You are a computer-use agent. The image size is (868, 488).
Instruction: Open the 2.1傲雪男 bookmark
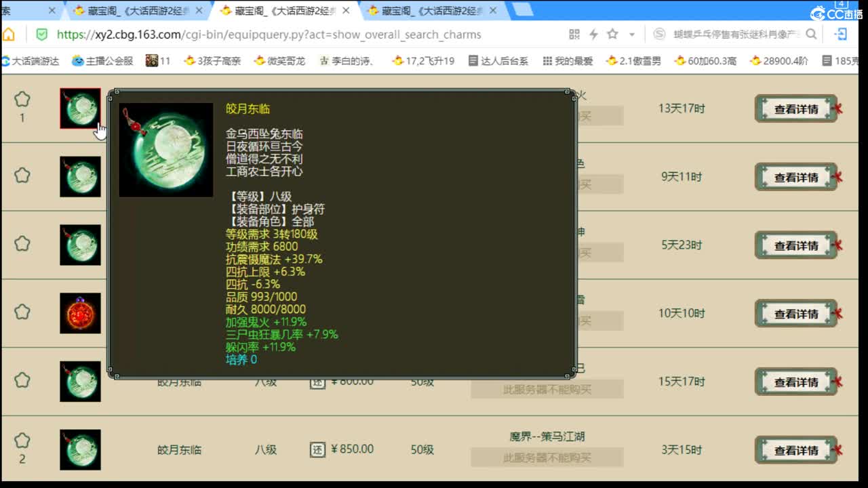pos(633,61)
